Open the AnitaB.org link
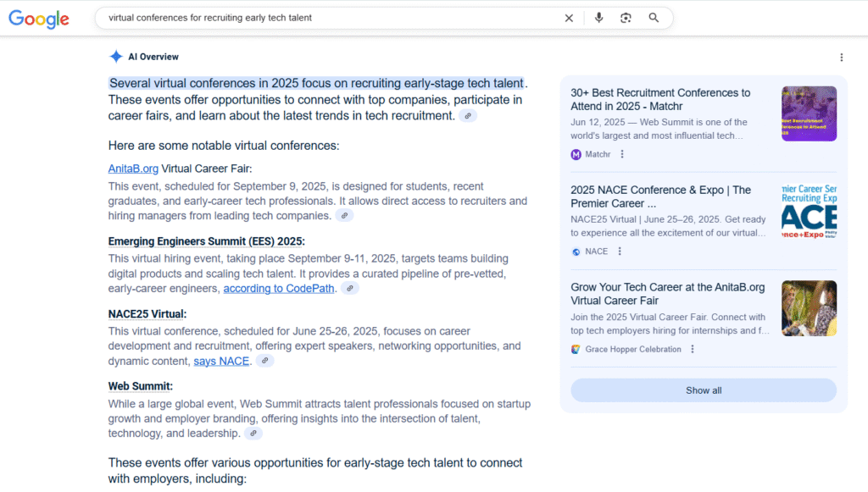The image size is (868, 492). (x=133, y=168)
